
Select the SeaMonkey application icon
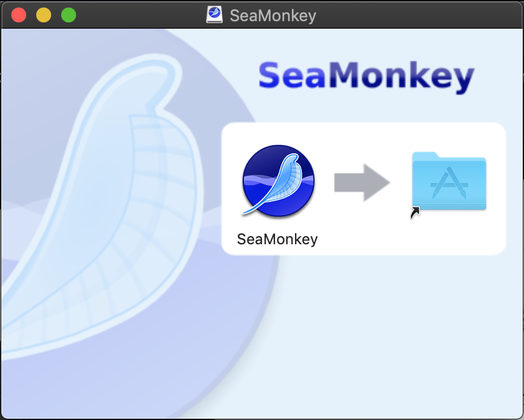(278, 181)
